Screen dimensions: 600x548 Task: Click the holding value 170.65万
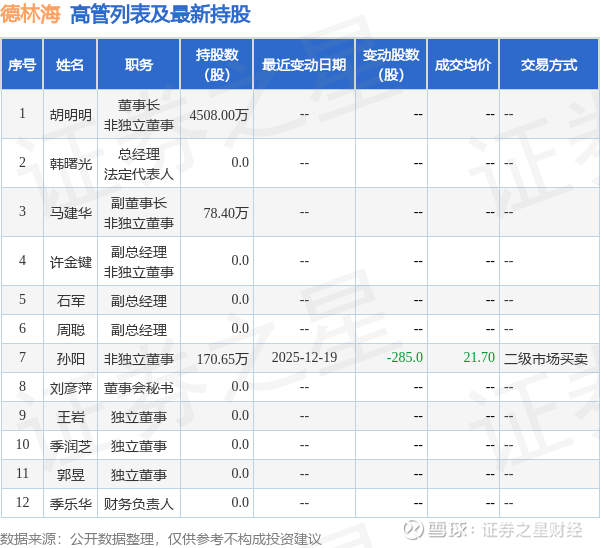point(222,359)
